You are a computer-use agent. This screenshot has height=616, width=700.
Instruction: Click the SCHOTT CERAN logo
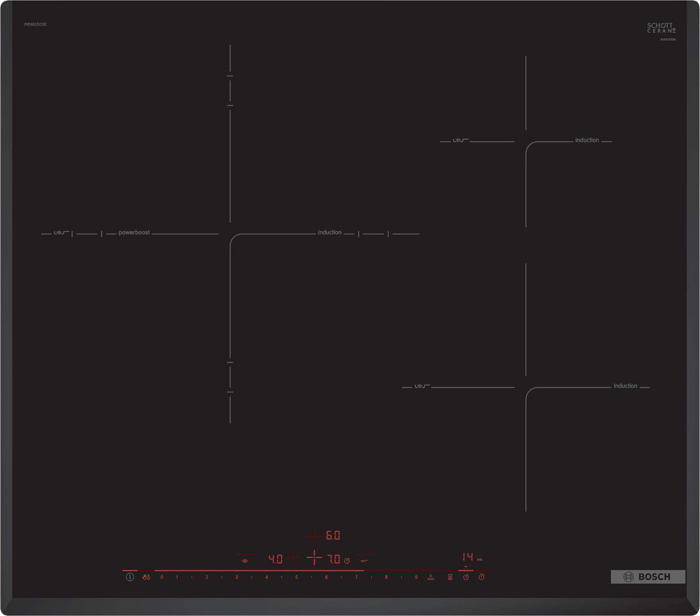(x=661, y=28)
